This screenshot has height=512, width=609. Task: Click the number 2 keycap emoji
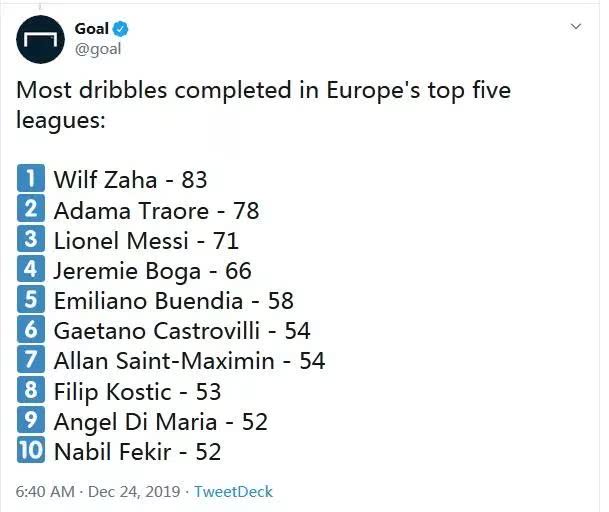coord(31,209)
